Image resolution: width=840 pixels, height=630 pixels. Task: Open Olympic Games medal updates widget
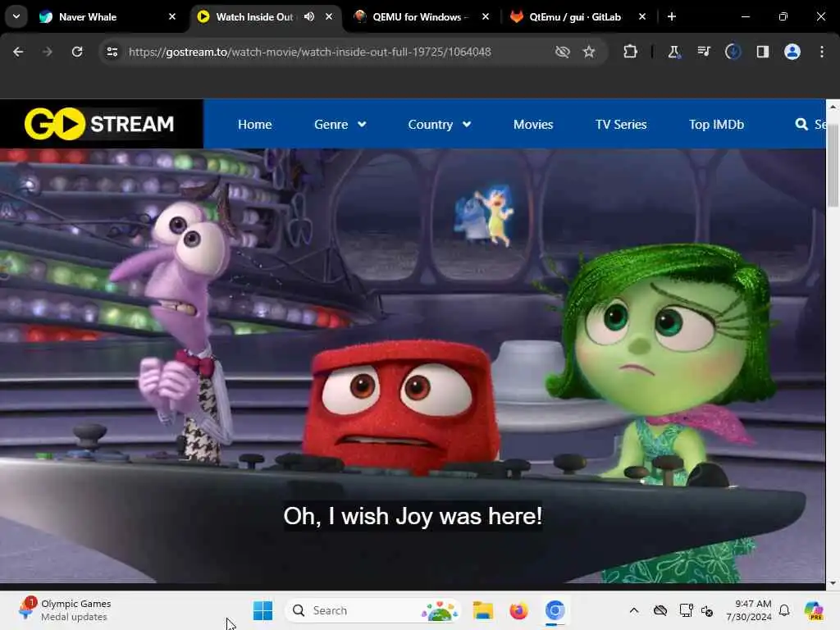click(x=64, y=610)
